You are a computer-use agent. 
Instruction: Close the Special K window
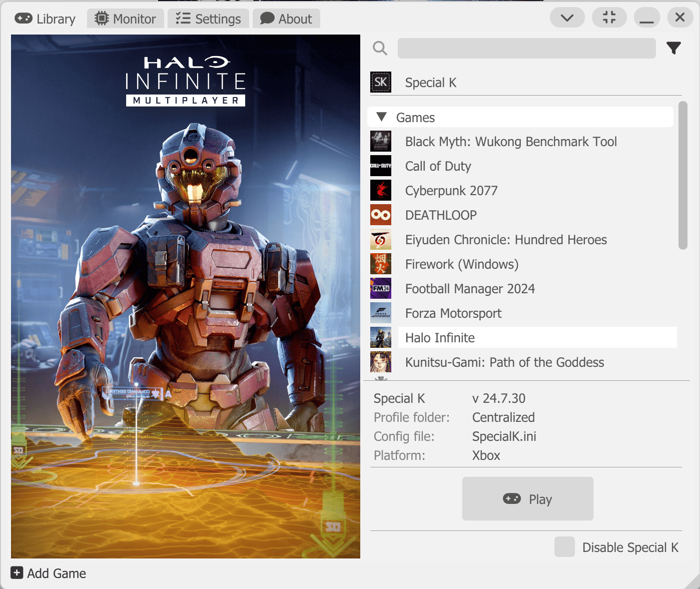tap(680, 18)
